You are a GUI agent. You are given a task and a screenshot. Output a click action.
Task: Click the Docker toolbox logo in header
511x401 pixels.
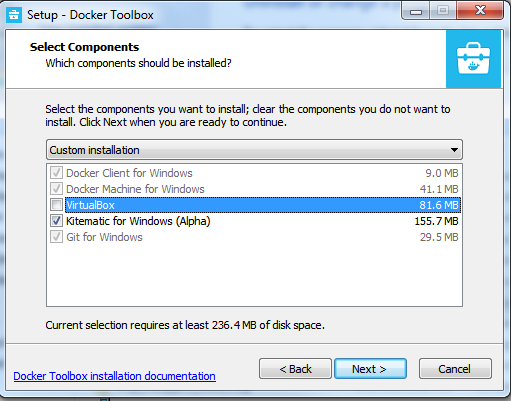tap(473, 59)
